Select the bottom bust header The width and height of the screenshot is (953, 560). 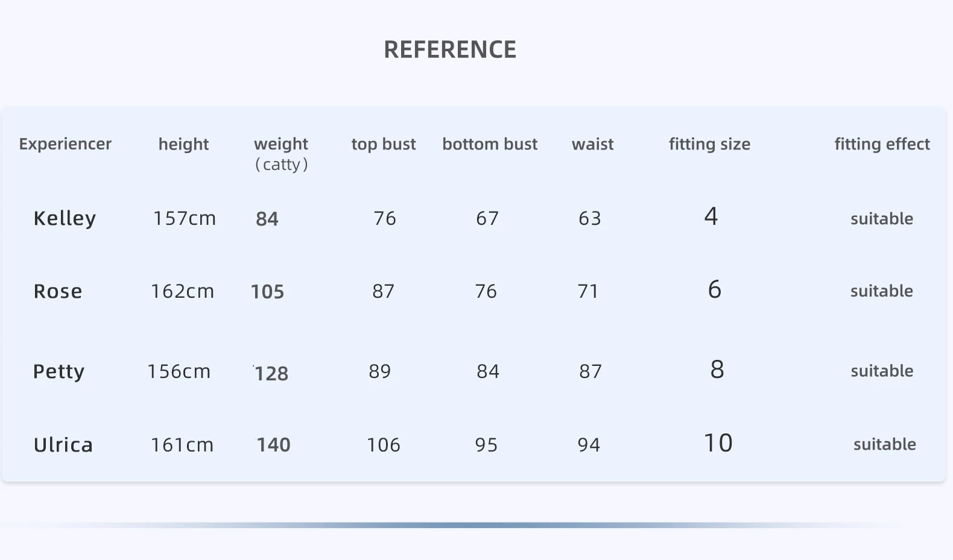click(490, 144)
